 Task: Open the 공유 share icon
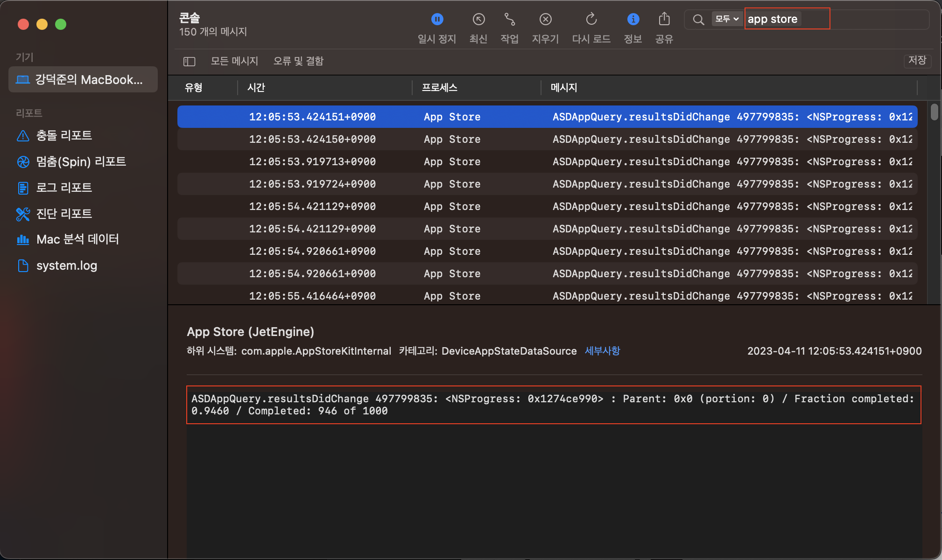pos(664,19)
